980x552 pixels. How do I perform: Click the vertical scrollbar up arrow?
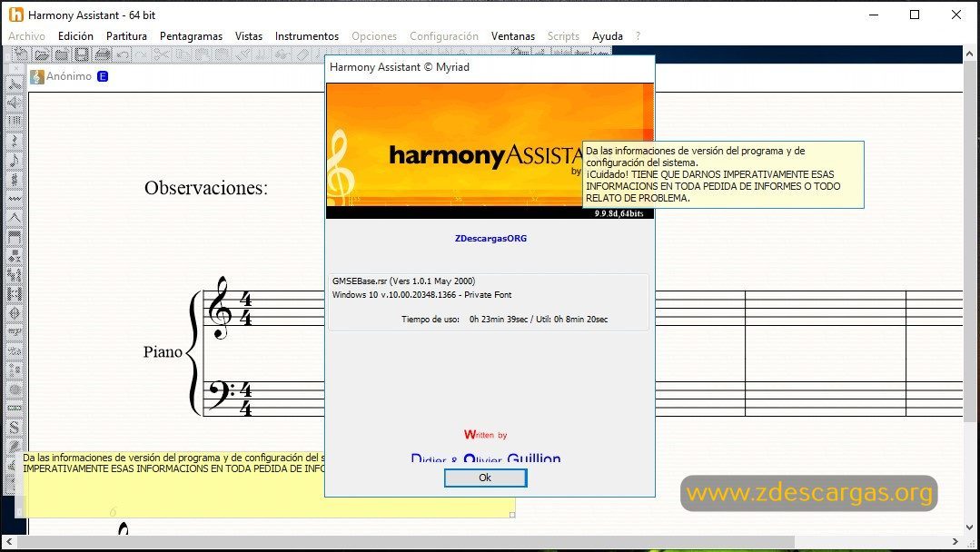tap(971, 54)
